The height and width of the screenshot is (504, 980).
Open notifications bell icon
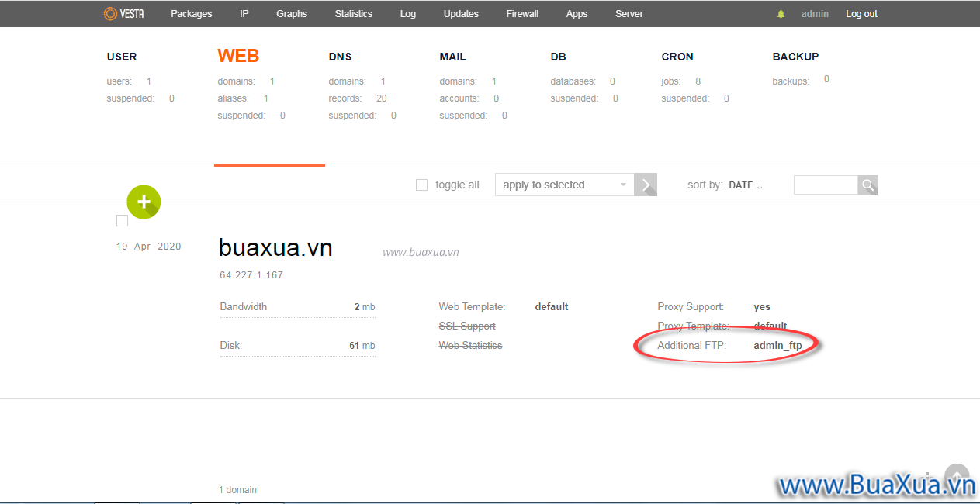click(x=781, y=14)
